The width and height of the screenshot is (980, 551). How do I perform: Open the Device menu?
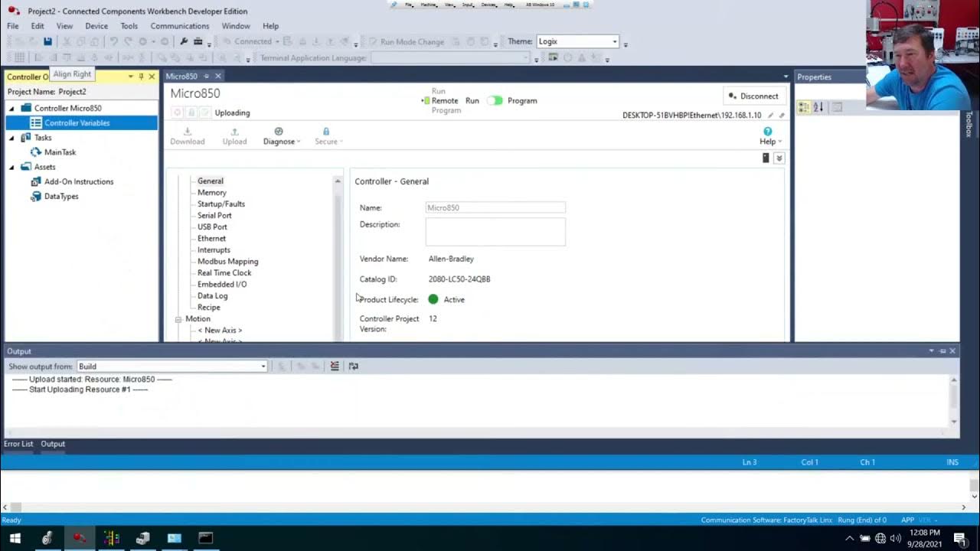pyautogui.click(x=96, y=26)
